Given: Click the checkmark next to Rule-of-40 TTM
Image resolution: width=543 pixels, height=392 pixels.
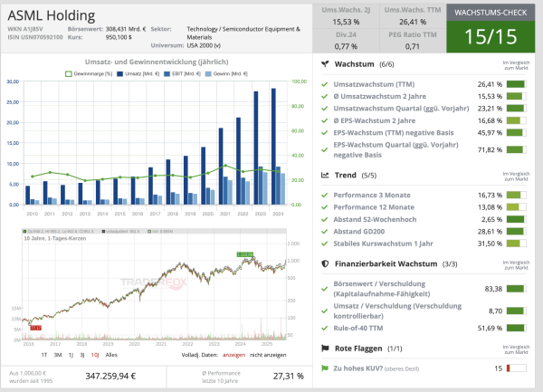Looking at the screenshot, I should (x=326, y=327).
